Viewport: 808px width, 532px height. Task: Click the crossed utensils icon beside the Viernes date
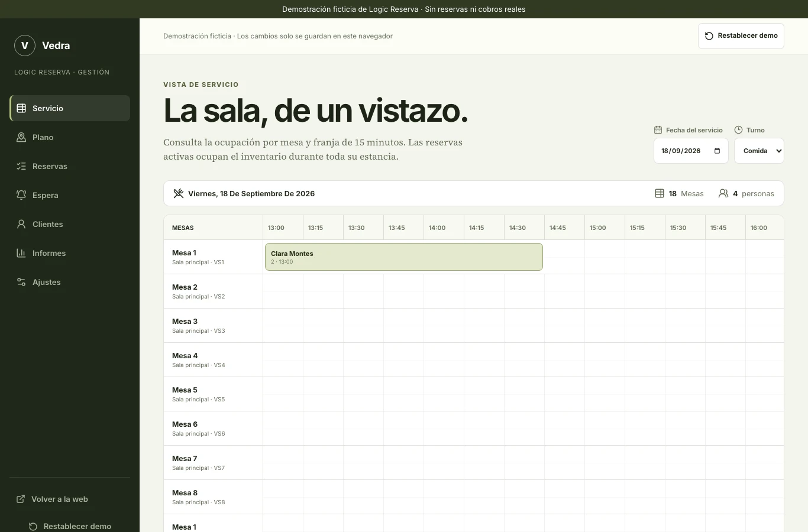click(x=178, y=193)
